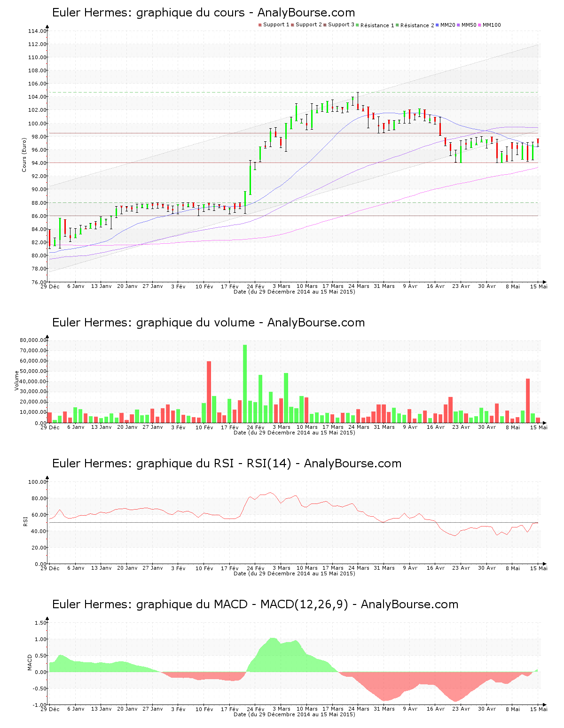
Task: Click the 76.00 value on price axis
Action: pyautogui.click(x=39, y=282)
